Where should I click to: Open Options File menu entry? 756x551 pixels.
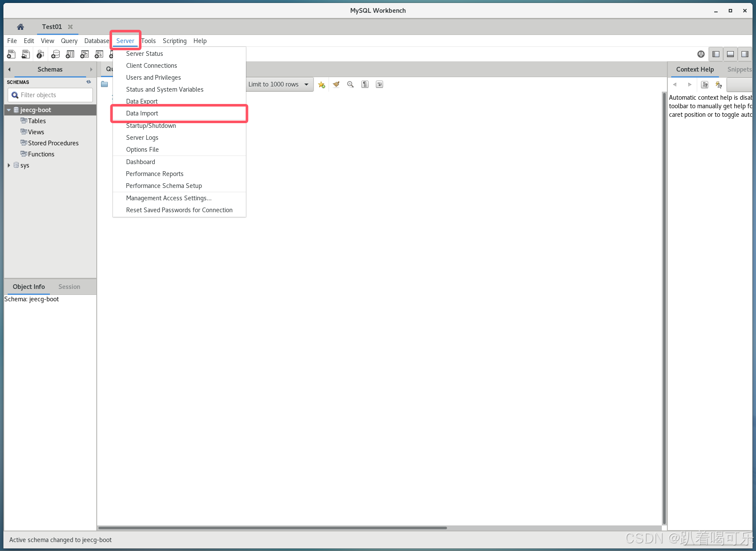179,150
